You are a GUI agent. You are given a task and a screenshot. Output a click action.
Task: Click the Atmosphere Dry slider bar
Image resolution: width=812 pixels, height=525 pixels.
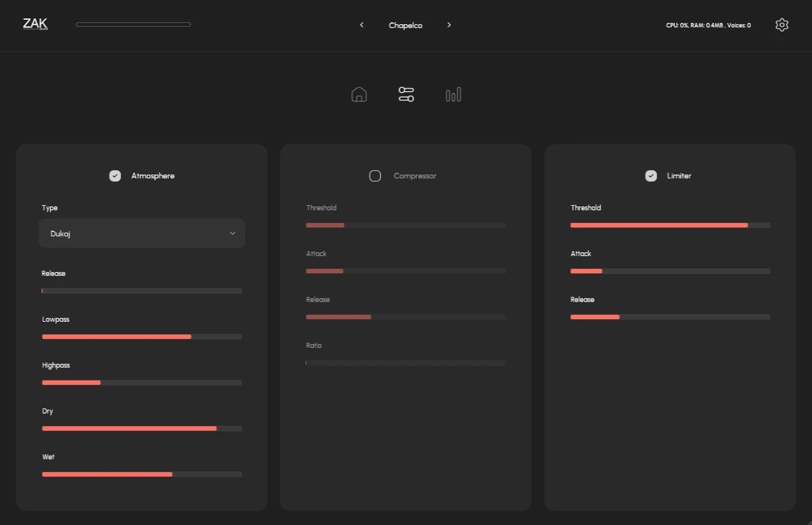[141, 428]
